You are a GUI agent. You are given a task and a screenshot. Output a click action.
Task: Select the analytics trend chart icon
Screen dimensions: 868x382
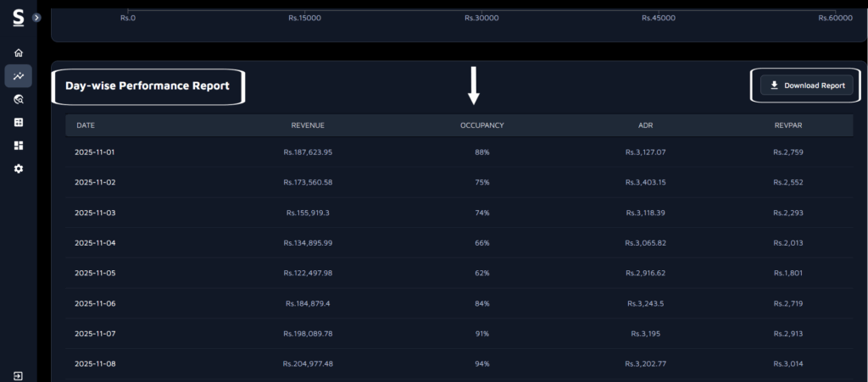click(x=19, y=76)
